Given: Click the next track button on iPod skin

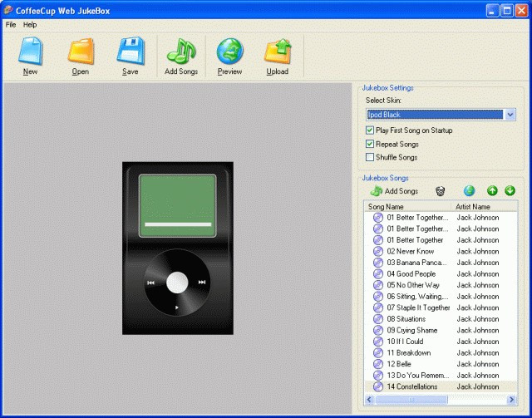Looking at the screenshot, I should click(x=202, y=283).
